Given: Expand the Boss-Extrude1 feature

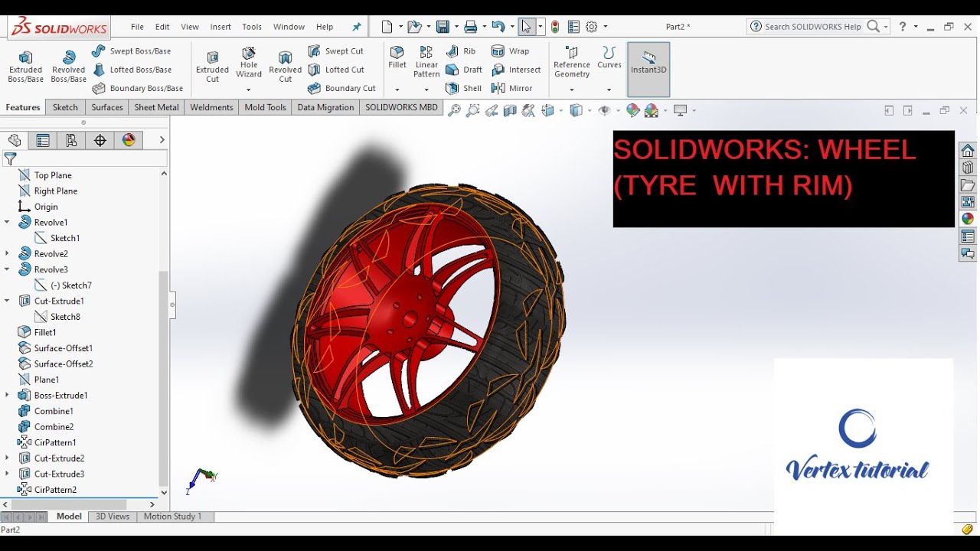Looking at the screenshot, I should 7,395.
